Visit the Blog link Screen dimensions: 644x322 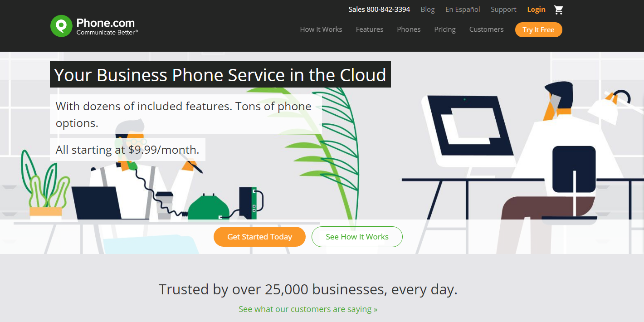click(x=428, y=10)
